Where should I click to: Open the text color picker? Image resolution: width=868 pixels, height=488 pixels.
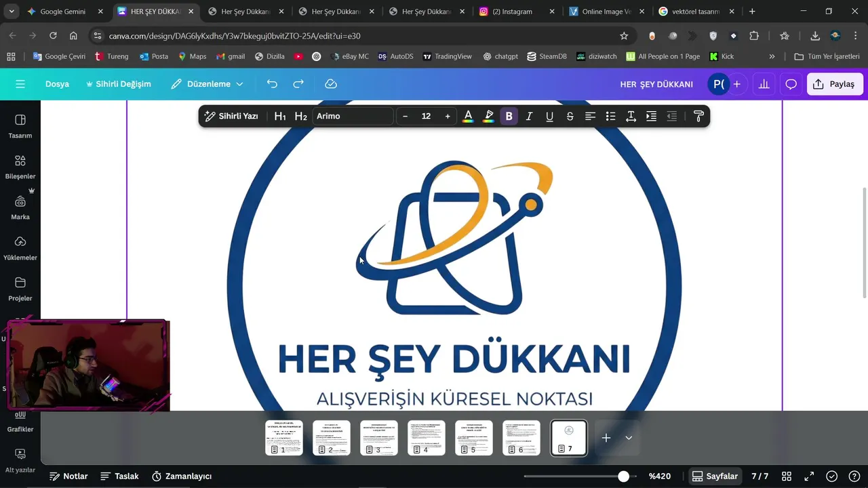468,116
